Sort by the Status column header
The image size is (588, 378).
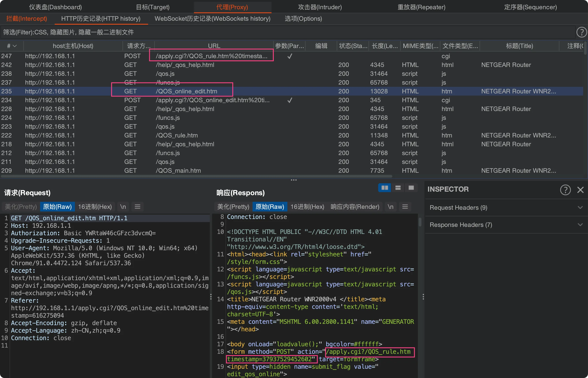click(353, 46)
